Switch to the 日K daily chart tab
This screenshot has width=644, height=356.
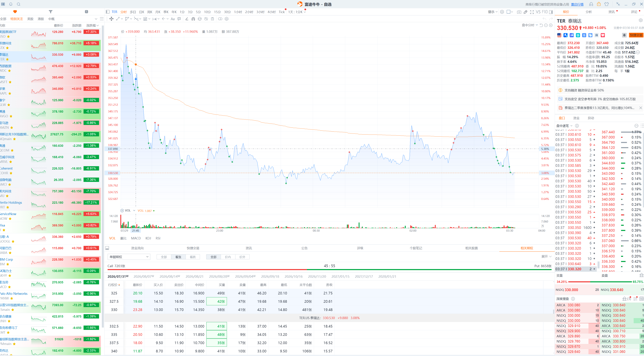(142, 12)
